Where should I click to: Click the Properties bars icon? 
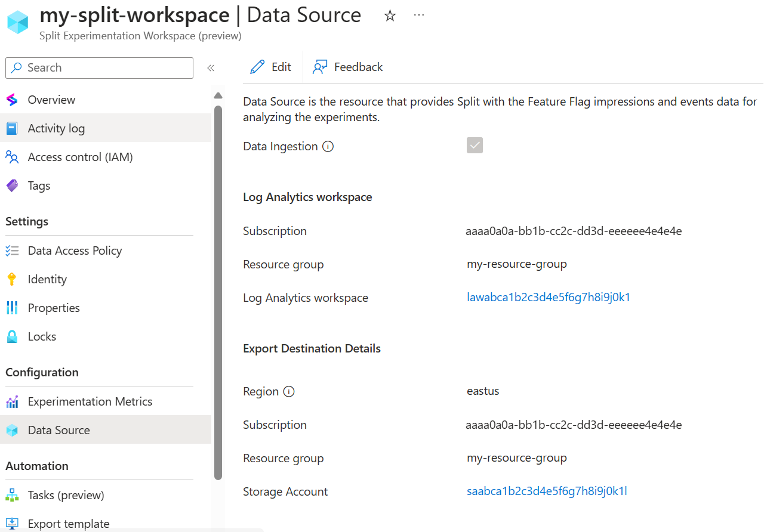coord(12,308)
